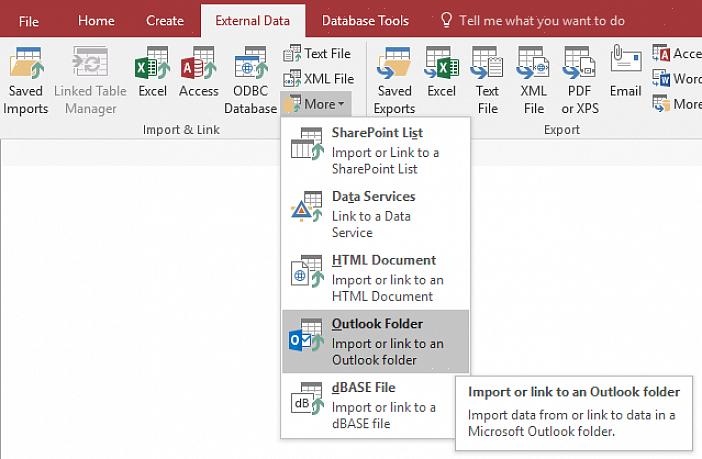The width and height of the screenshot is (702, 459).
Task: Open Saved Exports in Export group
Action: 394,80
